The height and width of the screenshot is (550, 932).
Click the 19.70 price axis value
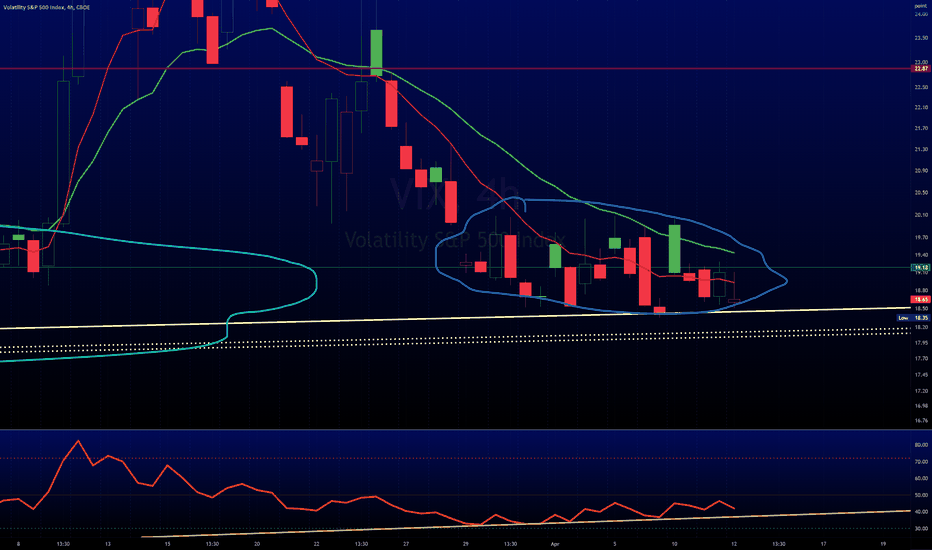921,237
